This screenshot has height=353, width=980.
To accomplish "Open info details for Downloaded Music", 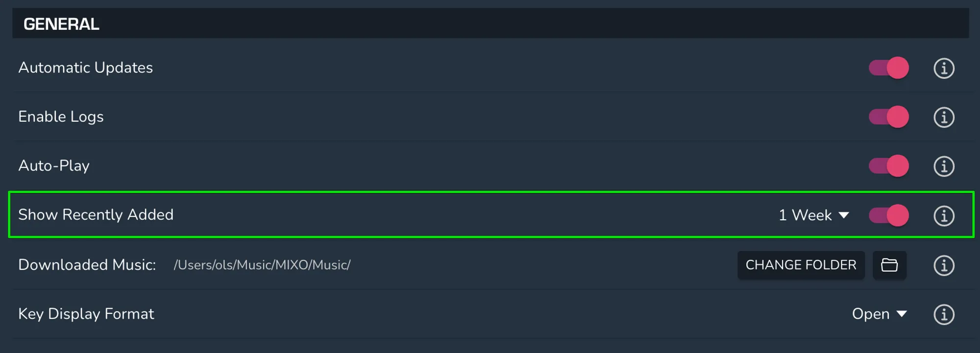I will click(944, 265).
